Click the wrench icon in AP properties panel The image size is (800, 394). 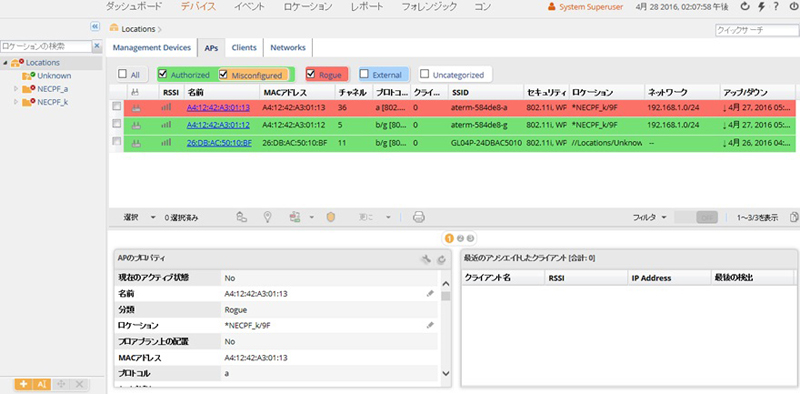pos(426,260)
